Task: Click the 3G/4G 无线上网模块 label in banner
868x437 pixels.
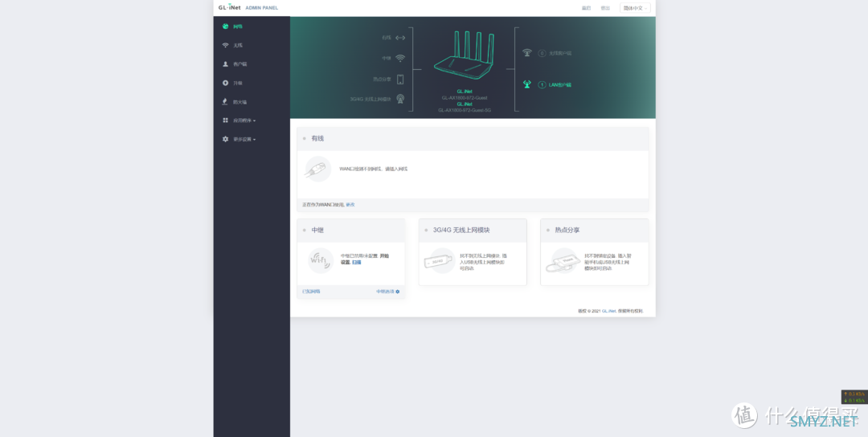Action: coord(371,99)
